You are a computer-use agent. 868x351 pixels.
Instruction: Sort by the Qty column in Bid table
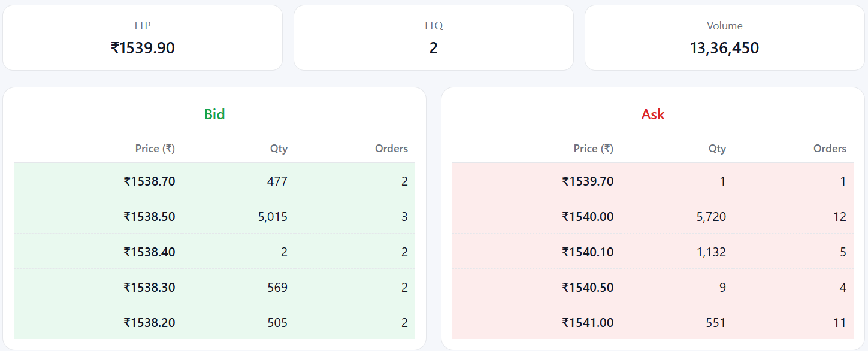click(279, 148)
